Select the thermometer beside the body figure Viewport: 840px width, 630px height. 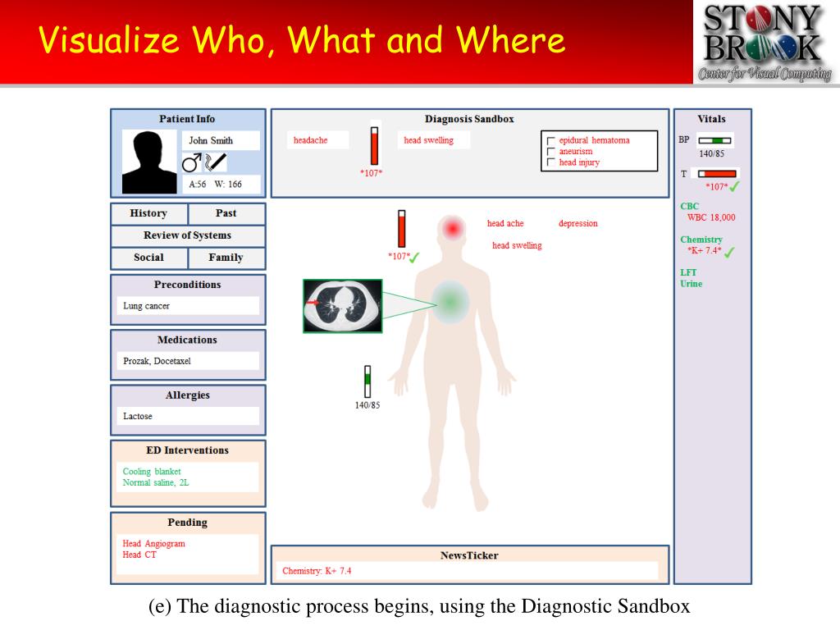coord(402,229)
